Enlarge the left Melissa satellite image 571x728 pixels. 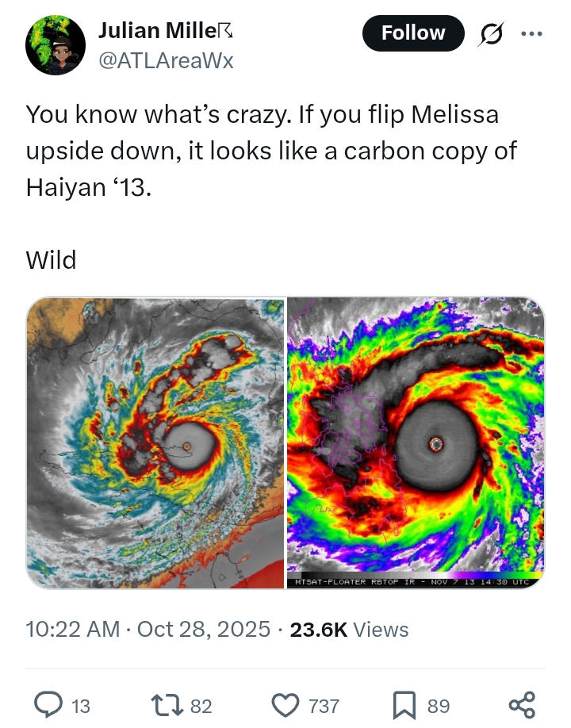155,443
